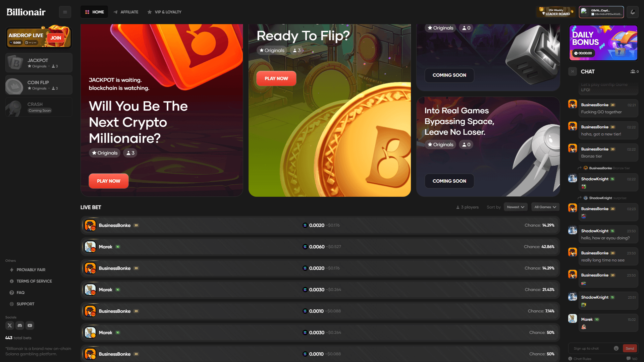The height and width of the screenshot is (362, 644).
Task: Open the user wallet profile in header
Action: tap(601, 12)
